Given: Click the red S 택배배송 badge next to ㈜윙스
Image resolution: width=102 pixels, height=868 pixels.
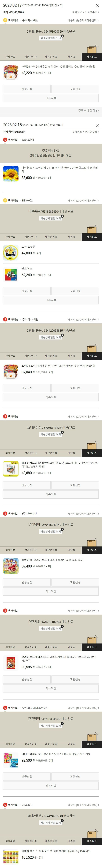Looking at the screenshot, I should [x=5, y=140].
